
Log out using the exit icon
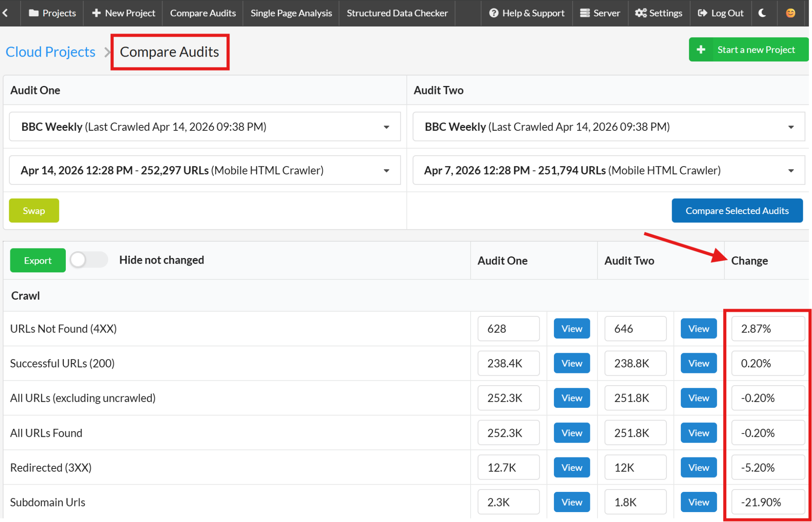coord(703,13)
